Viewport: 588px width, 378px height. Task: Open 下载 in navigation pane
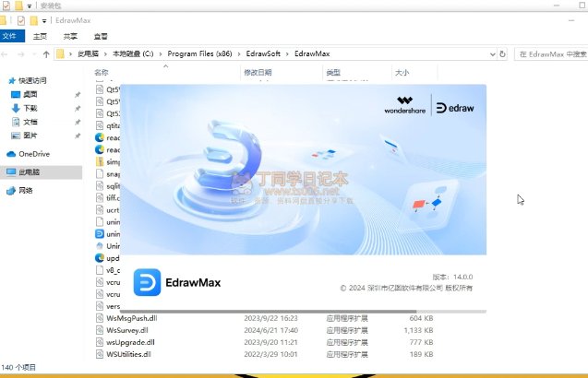click(x=30, y=108)
